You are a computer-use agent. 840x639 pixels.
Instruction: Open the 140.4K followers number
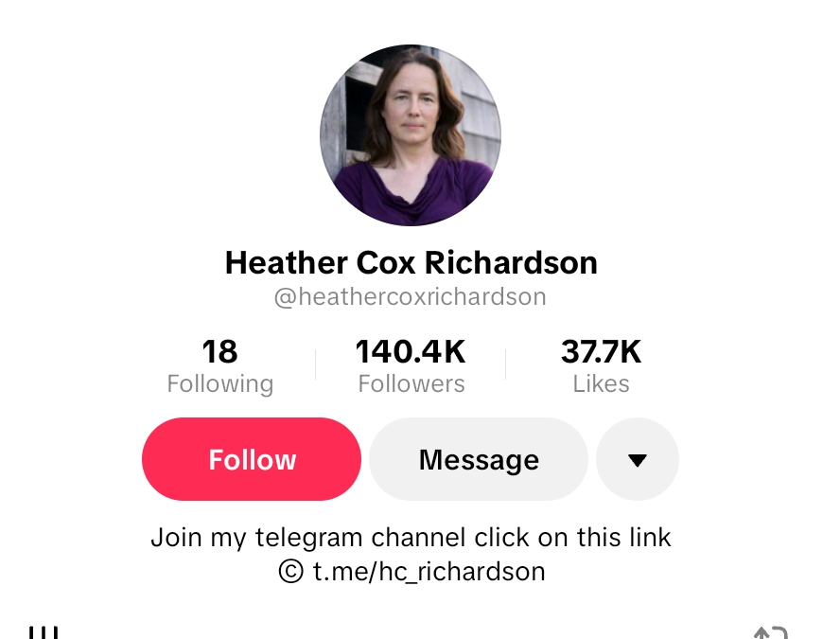[411, 351]
